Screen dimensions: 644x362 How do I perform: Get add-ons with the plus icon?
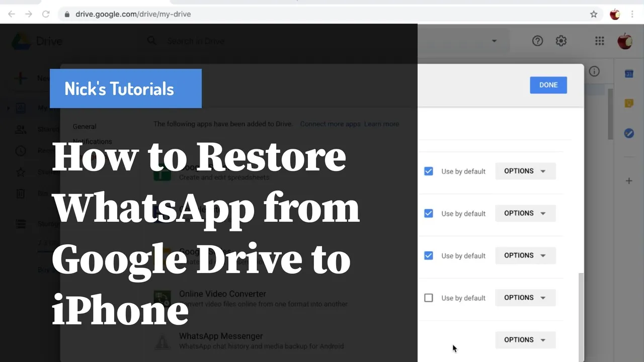point(629,181)
